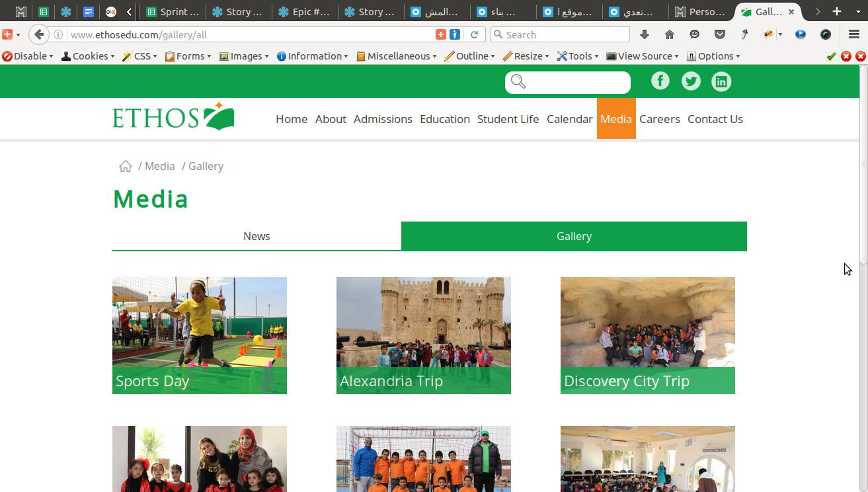The image size is (868, 492).
Task: Click the orange plus icon in the address bar
Action: click(x=441, y=34)
